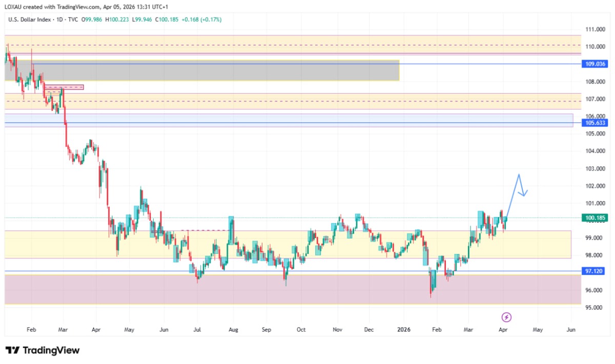This screenshot has height=364, width=615.
Task: Click the LOXAU created with TradingView.com header
Action: pos(87,7)
